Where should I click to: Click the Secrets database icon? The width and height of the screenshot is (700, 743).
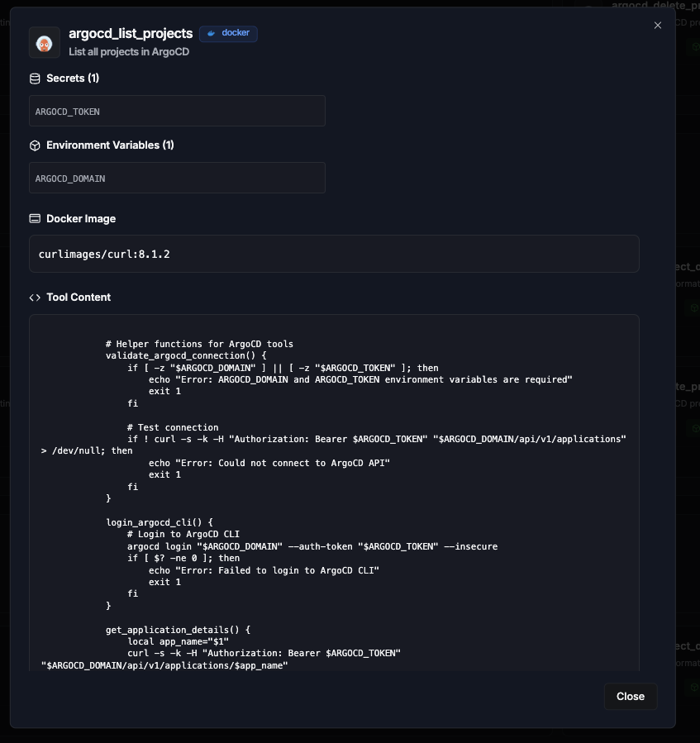pos(35,79)
